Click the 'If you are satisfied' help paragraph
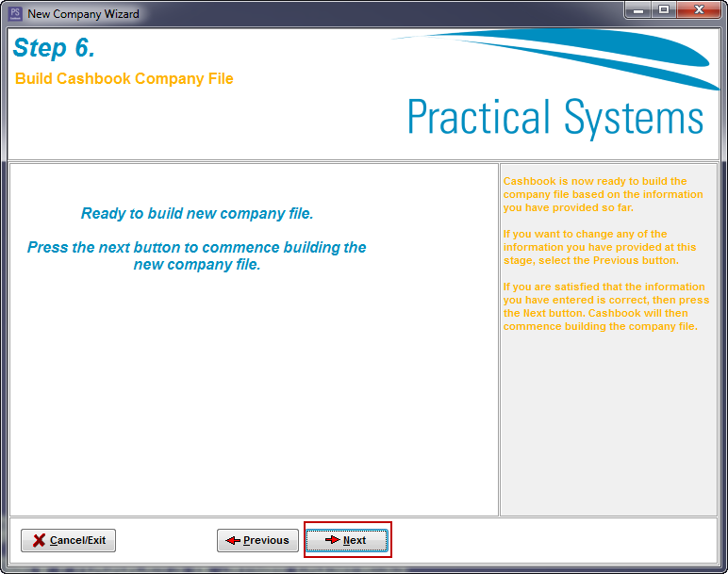This screenshot has height=574, width=728. pyautogui.click(x=606, y=306)
